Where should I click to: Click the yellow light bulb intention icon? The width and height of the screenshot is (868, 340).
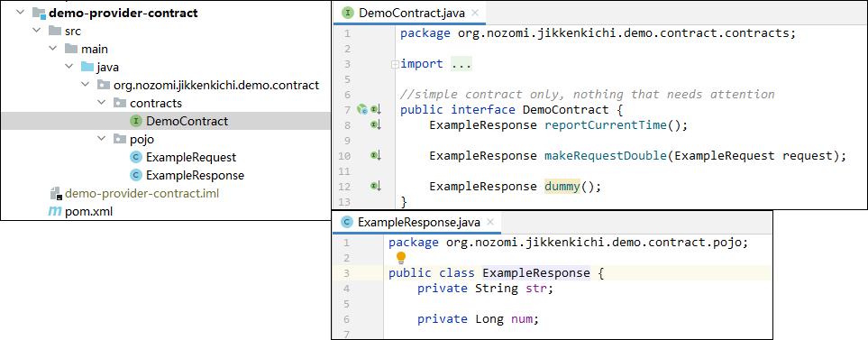[401, 258]
